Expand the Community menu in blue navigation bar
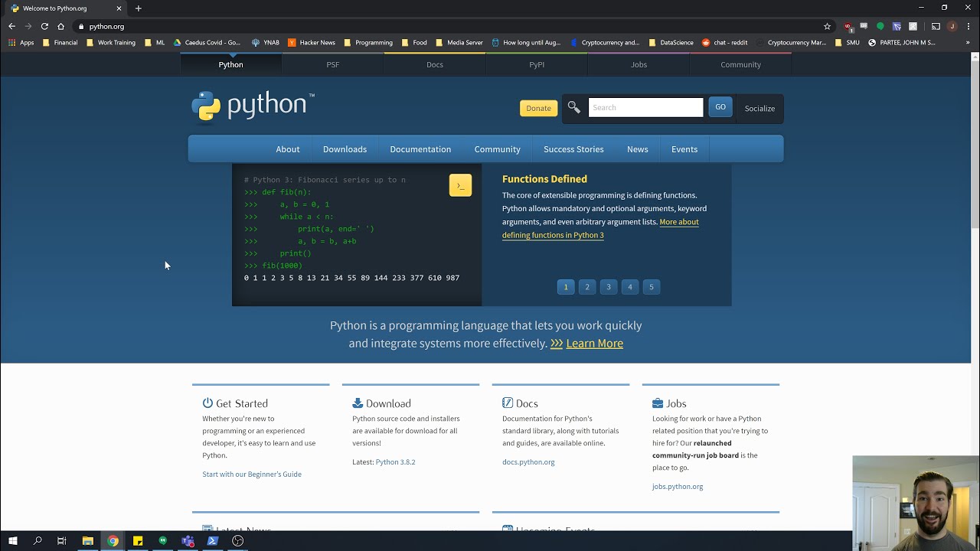Screen dimensions: 980x551 tap(497, 149)
